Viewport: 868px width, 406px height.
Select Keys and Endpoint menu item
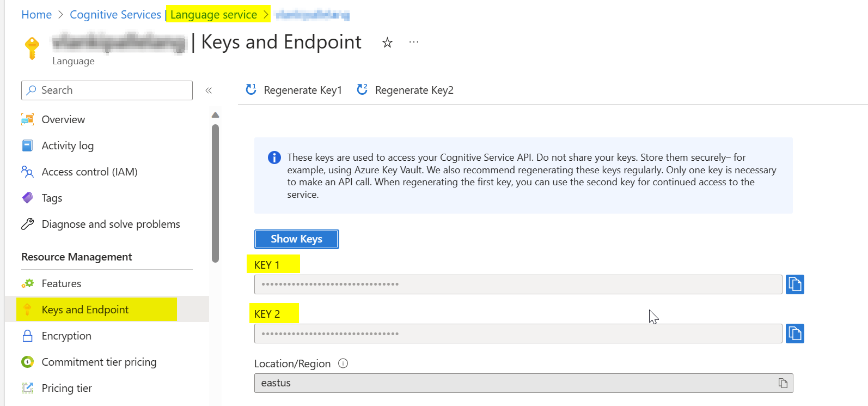(x=107, y=310)
